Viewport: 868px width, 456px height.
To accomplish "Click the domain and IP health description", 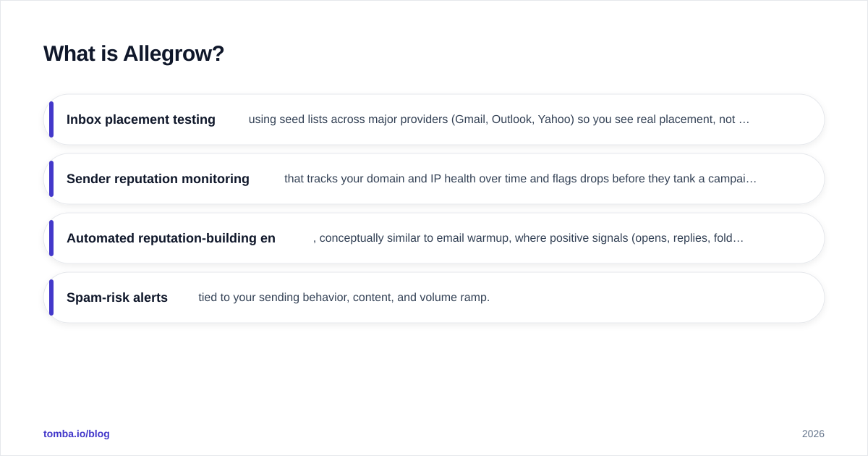I will coord(520,179).
